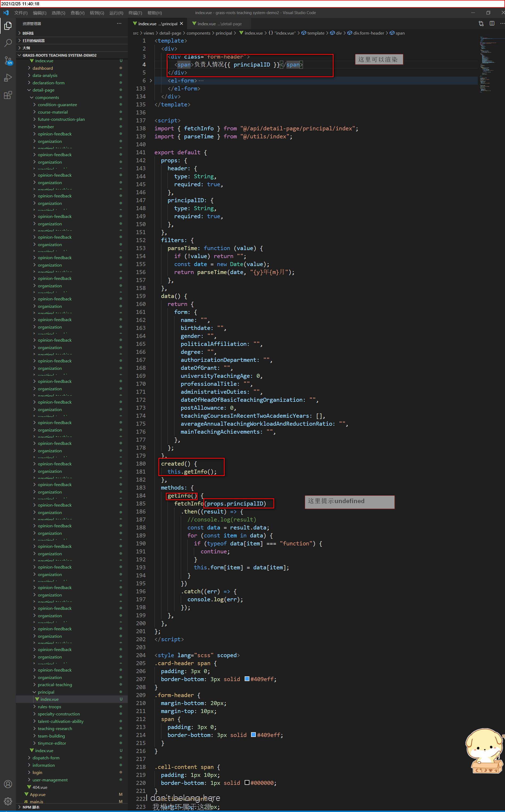
Task: Expand the team-building folder
Action: 72,736
